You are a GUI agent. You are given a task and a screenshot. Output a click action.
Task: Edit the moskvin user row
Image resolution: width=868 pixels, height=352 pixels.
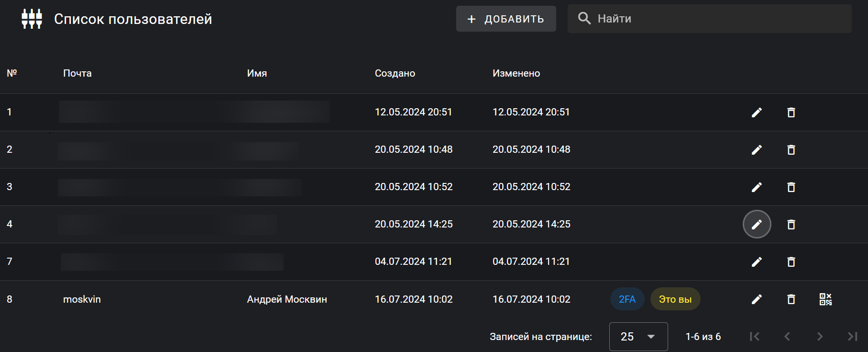[x=757, y=299]
